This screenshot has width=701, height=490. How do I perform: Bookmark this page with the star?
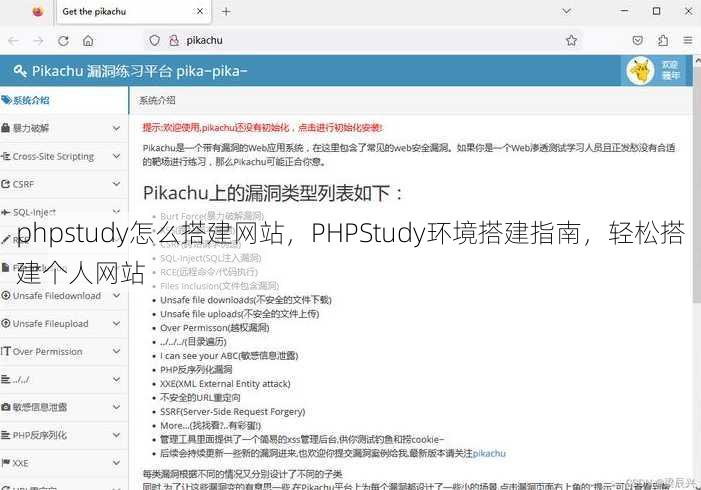(x=571, y=41)
